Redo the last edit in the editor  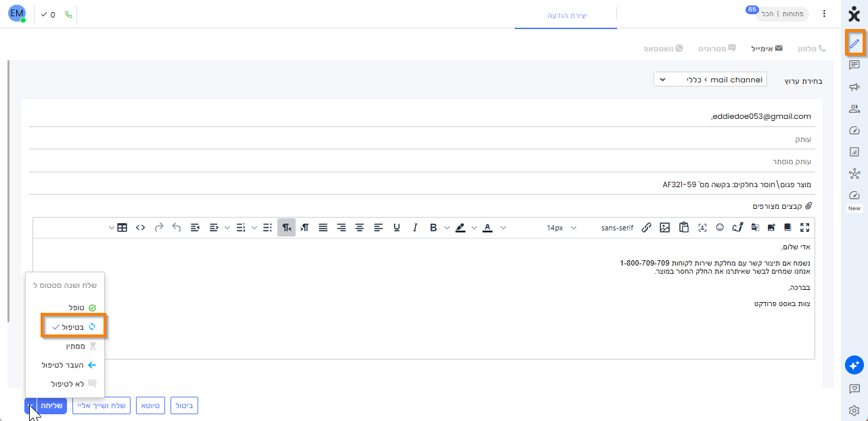pyautogui.click(x=159, y=228)
